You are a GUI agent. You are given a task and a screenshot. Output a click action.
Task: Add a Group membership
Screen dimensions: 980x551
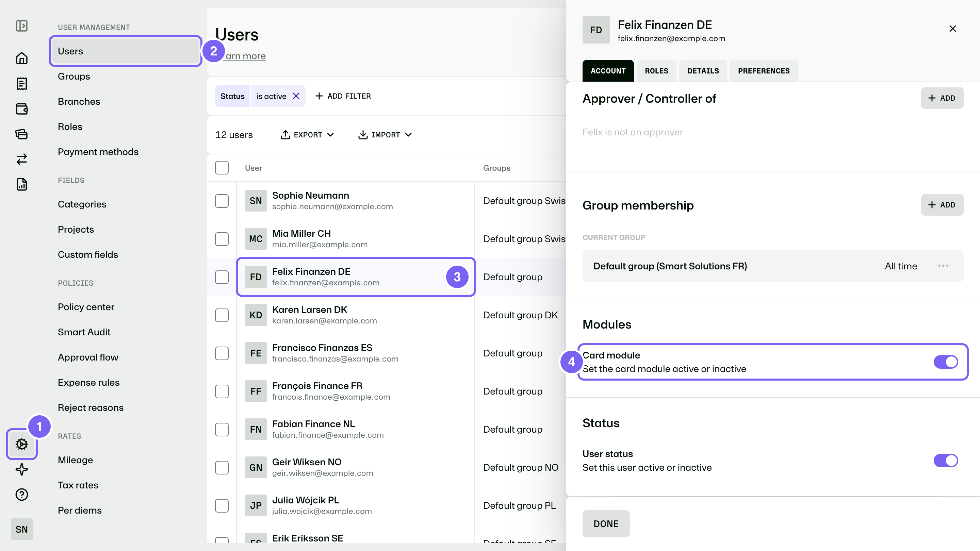coord(942,205)
